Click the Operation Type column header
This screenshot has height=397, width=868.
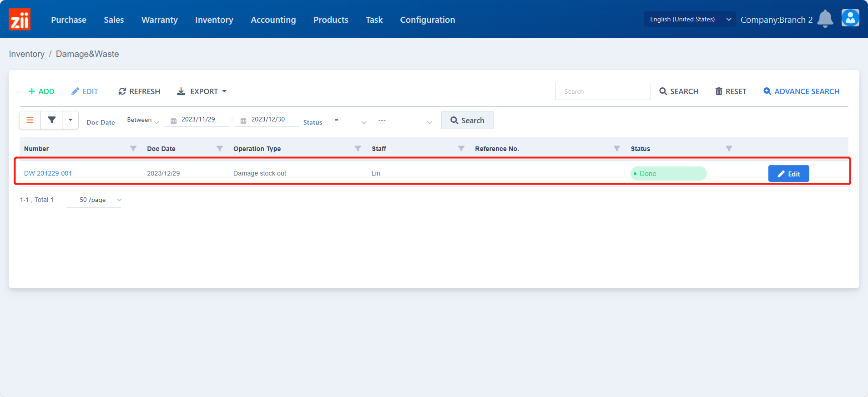257,149
